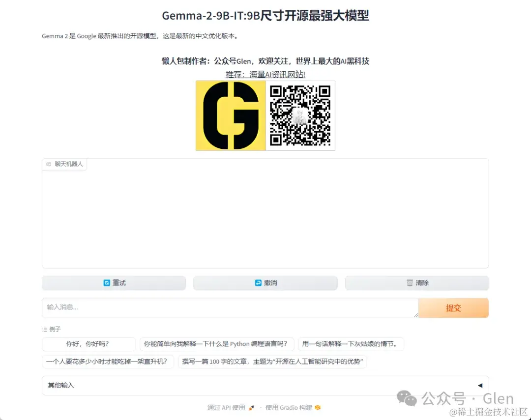Click the 提交 submit button
The height and width of the screenshot is (420, 531).
[453, 308]
